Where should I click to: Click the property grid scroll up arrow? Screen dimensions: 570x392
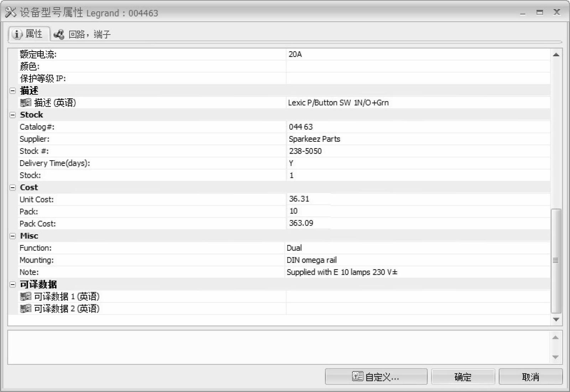[556, 55]
